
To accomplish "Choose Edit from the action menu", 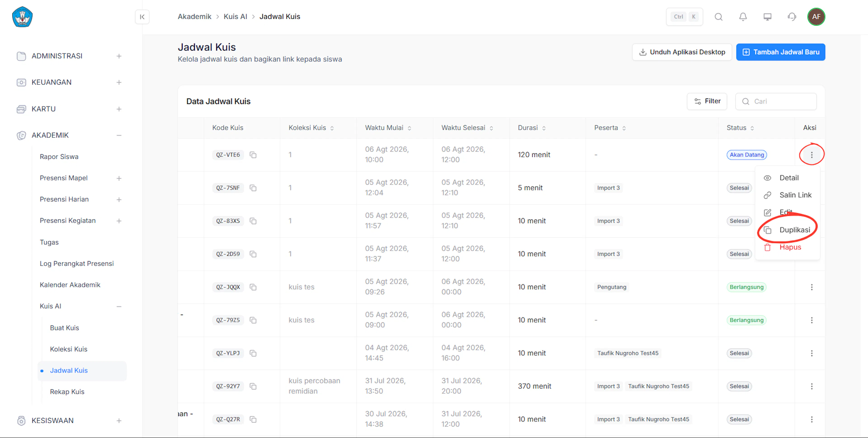I will (788, 212).
